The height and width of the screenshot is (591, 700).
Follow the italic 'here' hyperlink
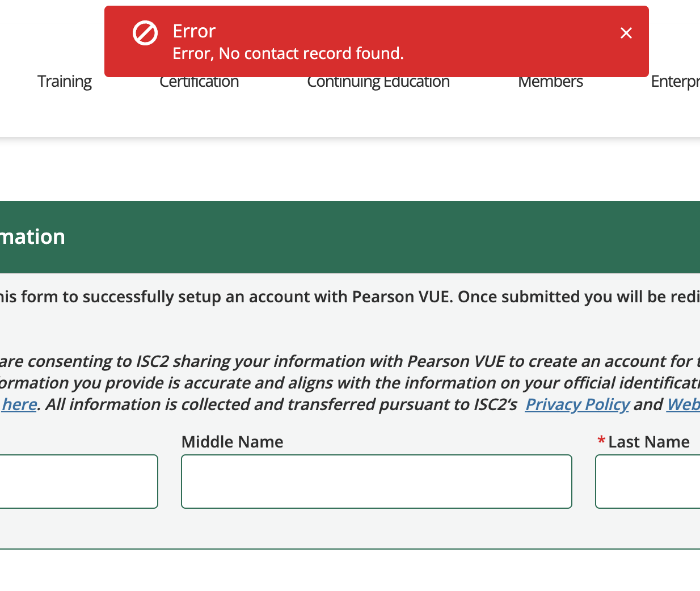tap(19, 404)
